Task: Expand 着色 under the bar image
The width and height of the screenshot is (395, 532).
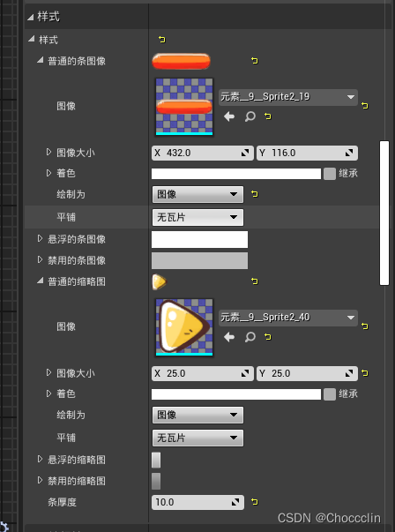Action: [x=48, y=173]
